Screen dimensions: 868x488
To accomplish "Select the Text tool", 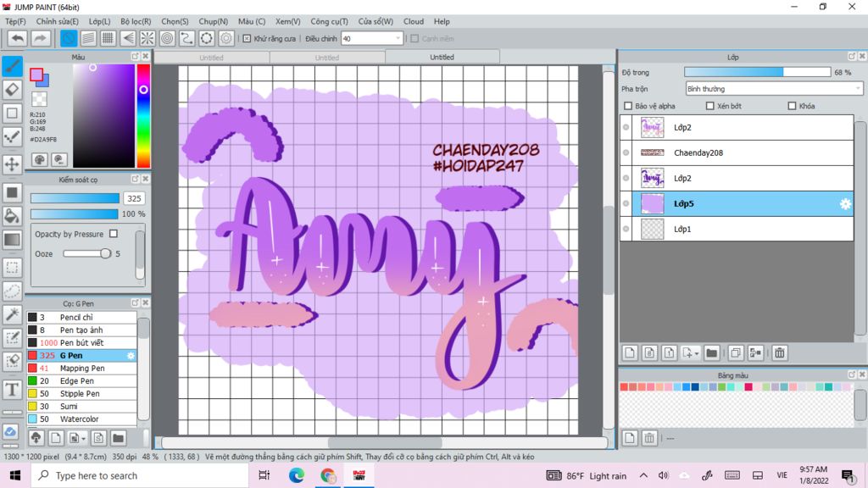I will point(12,390).
